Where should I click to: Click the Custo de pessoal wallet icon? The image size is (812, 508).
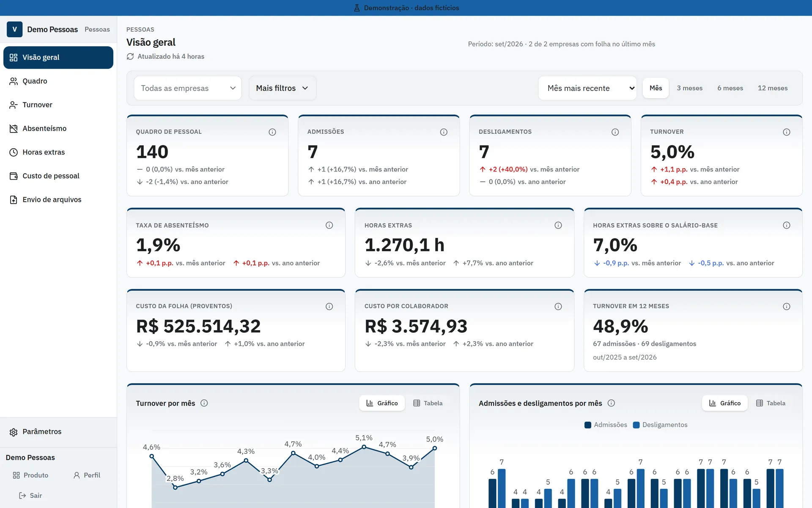[x=14, y=176]
